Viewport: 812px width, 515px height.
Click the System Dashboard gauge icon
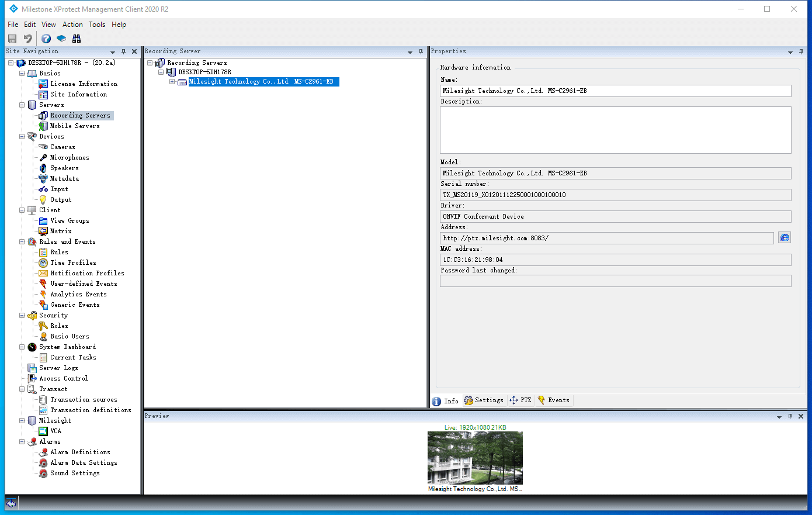click(32, 347)
